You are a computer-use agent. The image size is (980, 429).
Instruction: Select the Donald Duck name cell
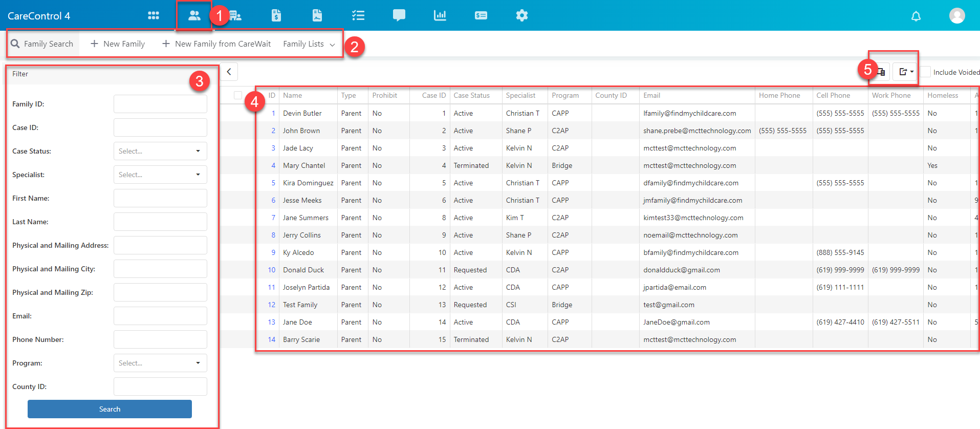[x=308, y=270]
